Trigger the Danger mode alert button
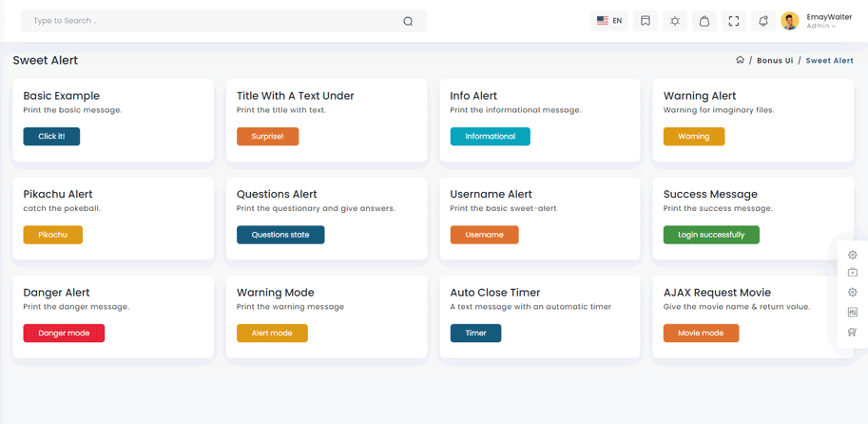 [64, 334]
